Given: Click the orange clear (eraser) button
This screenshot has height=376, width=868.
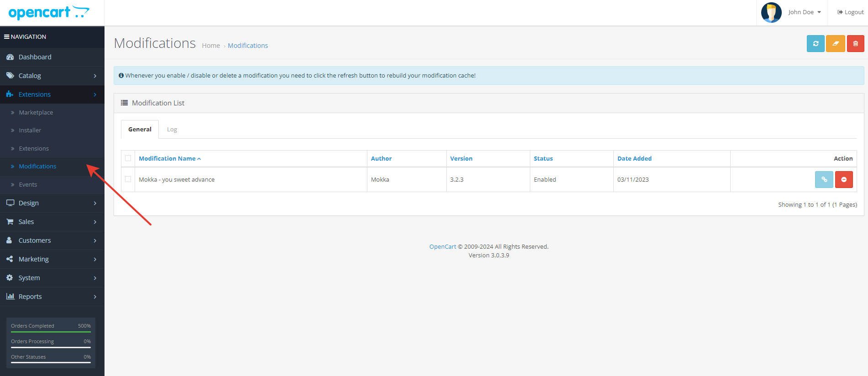Looking at the screenshot, I should click(x=835, y=44).
